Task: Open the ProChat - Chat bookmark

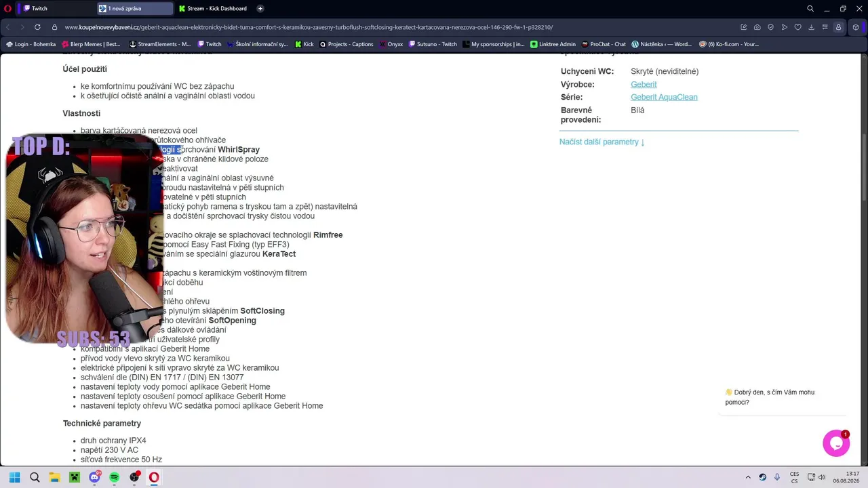Action: coord(604,44)
